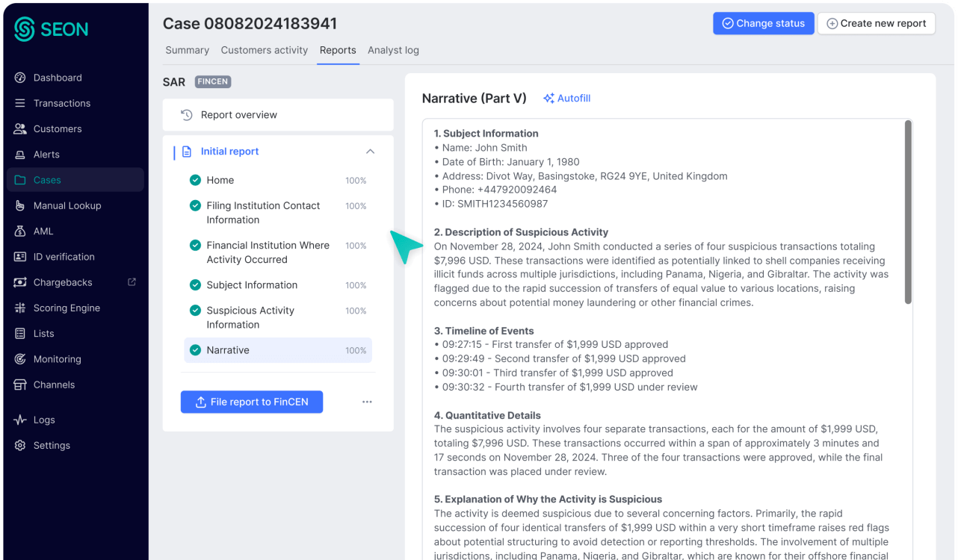Screen dimensions: 958x560
Task: Click the Logs pulse icon
Action: (x=20, y=420)
